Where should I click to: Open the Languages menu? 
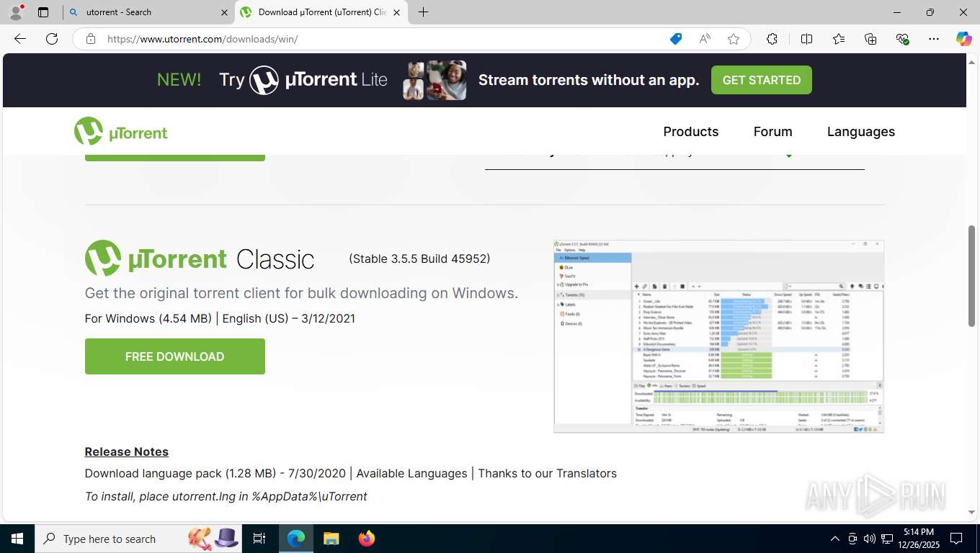[860, 132]
